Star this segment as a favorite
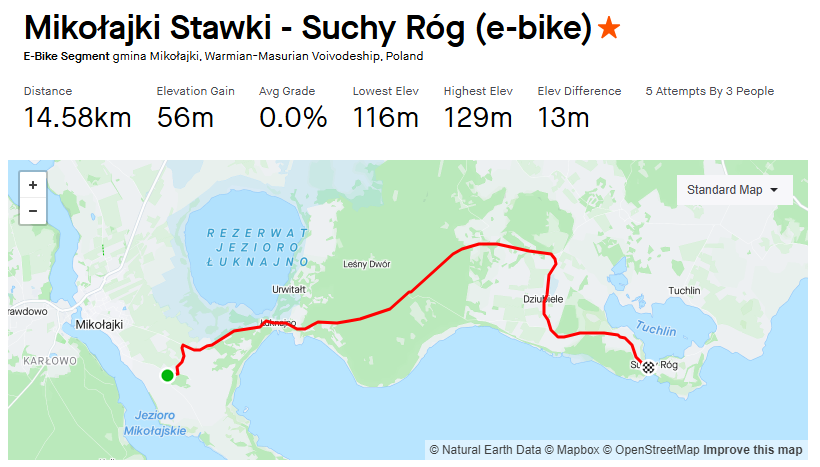 click(x=609, y=29)
